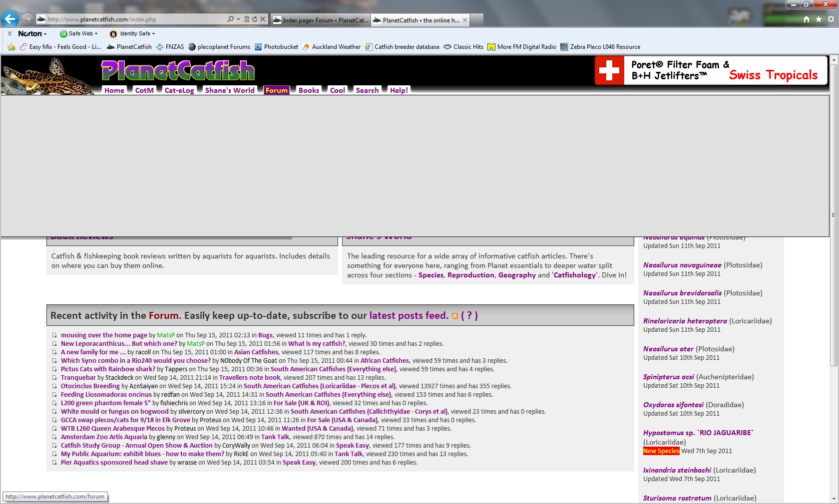Image resolution: width=839 pixels, height=504 pixels.
Task: Click the ( ? ) feed help link
Action: click(x=469, y=315)
